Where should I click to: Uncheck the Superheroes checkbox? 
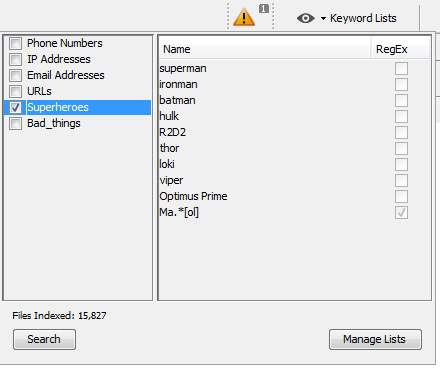tap(15, 107)
